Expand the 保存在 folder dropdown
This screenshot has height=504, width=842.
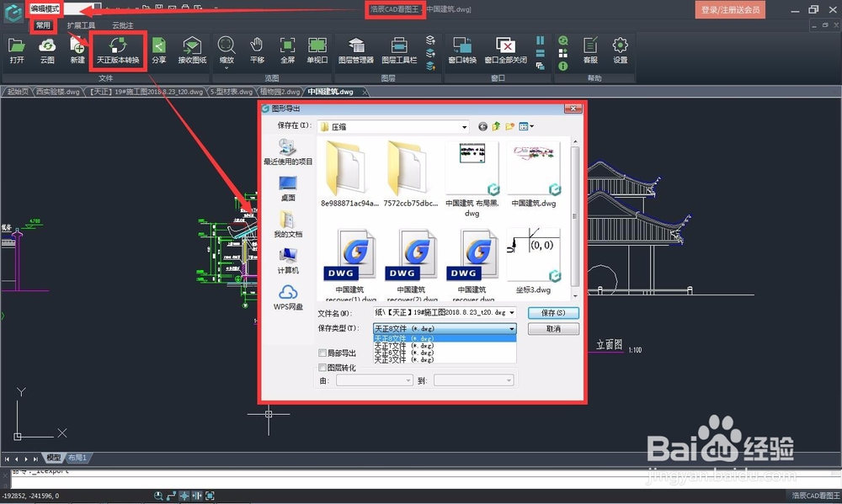(x=464, y=127)
